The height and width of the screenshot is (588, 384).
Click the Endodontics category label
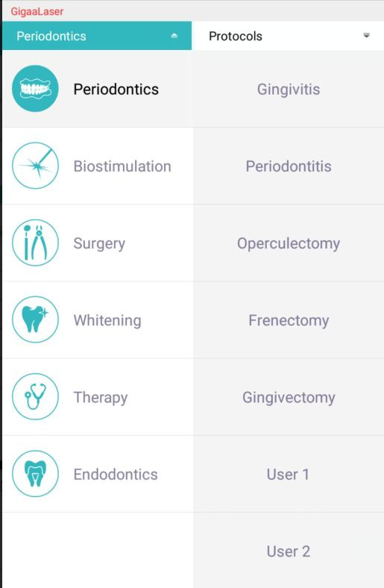coord(116,475)
